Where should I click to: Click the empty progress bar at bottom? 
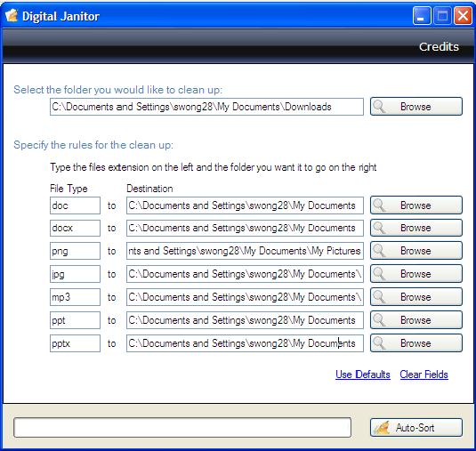182,427
